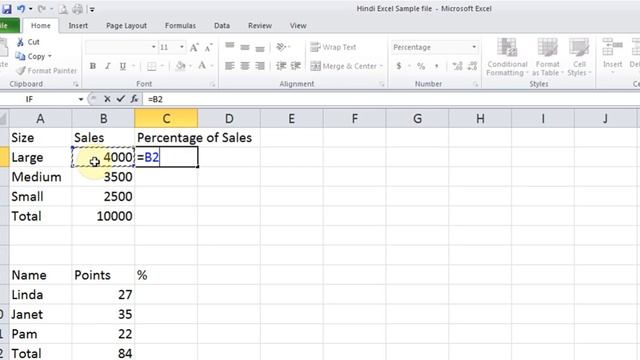
Task: Open the Data tab
Action: pyautogui.click(x=222, y=25)
